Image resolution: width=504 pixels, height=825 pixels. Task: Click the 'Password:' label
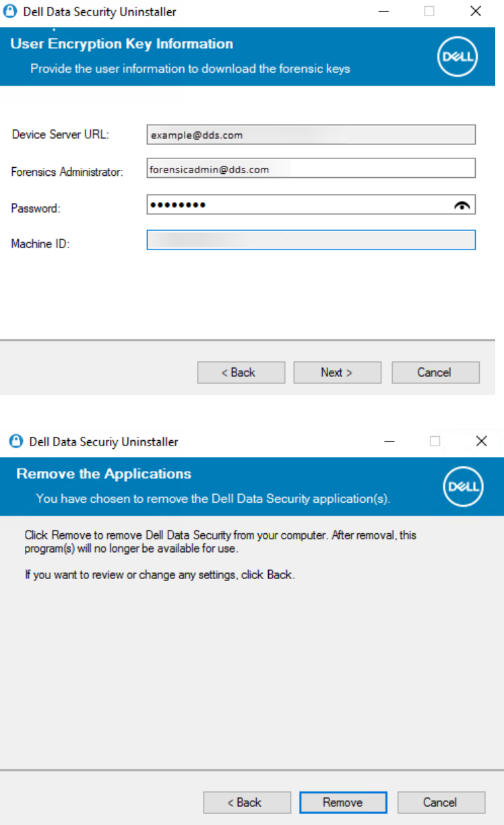coord(36,209)
